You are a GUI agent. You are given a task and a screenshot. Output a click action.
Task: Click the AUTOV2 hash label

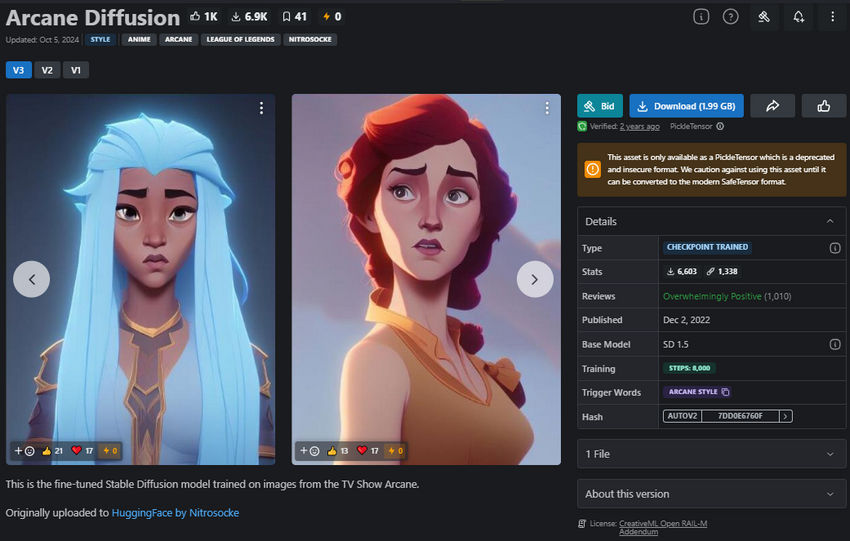(x=682, y=416)
